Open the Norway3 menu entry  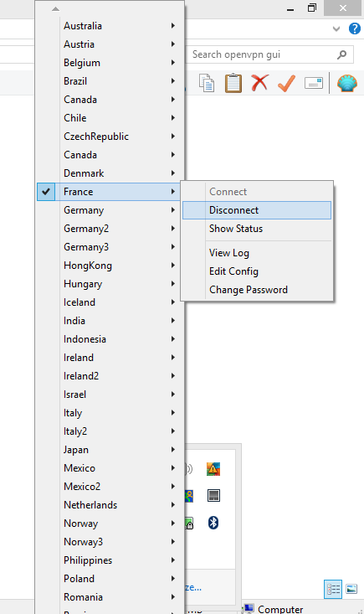pyautogui.click(x=109, y=542)
